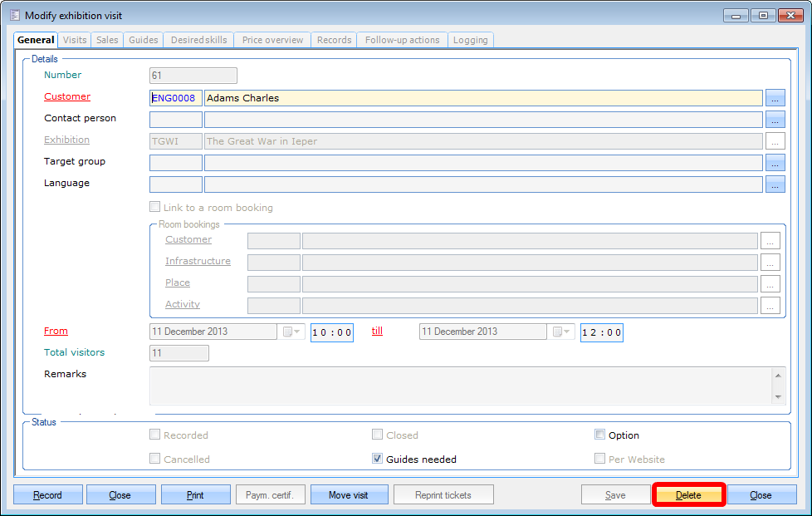
Task: Switch to the Guides tab
Action: pos(144,40)
